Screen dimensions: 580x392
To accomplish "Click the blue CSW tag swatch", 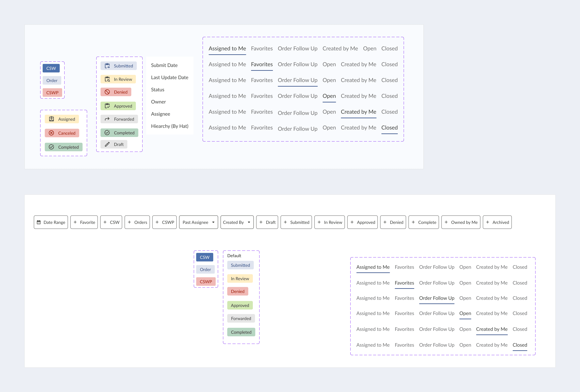I will tap(51, 68).
